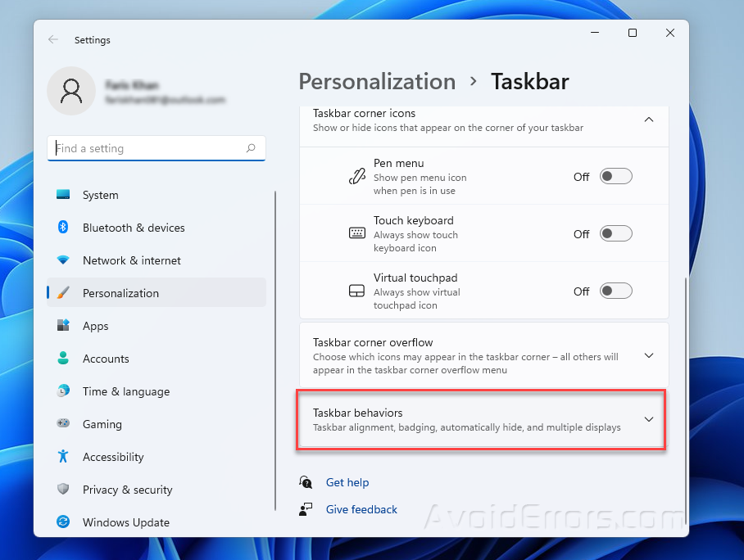Click the Personalization paintbrush icon
Screen dimensions: 744x560
coord(63,292)
